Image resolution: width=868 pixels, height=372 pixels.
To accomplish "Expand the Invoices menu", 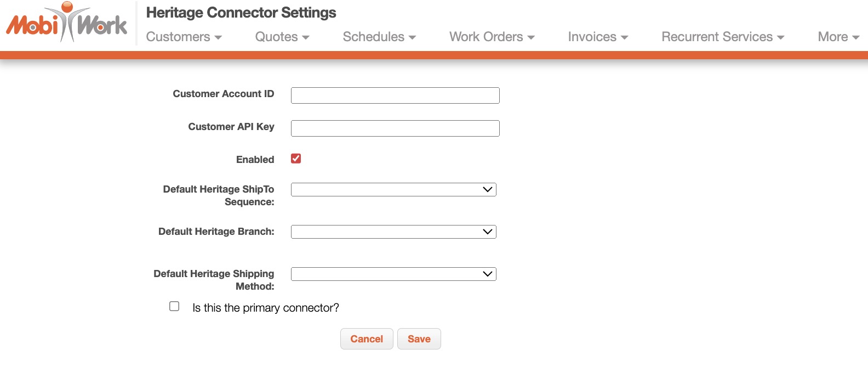I will [x=598, y=37].
